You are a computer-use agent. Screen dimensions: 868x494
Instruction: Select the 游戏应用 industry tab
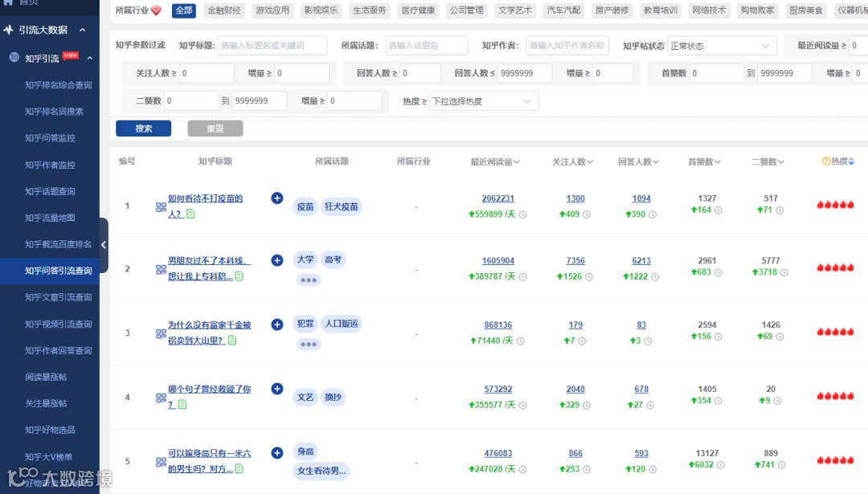tap(272, 10)
